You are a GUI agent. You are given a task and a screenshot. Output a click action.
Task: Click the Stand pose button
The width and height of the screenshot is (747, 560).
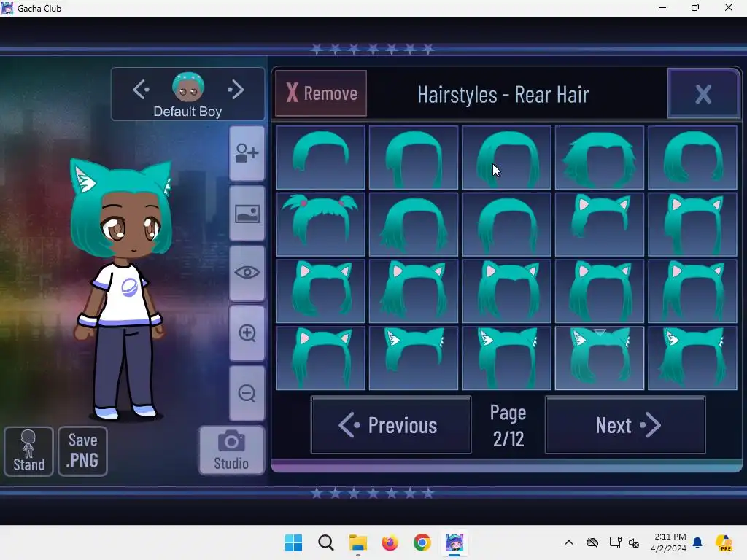coord(28,451)
